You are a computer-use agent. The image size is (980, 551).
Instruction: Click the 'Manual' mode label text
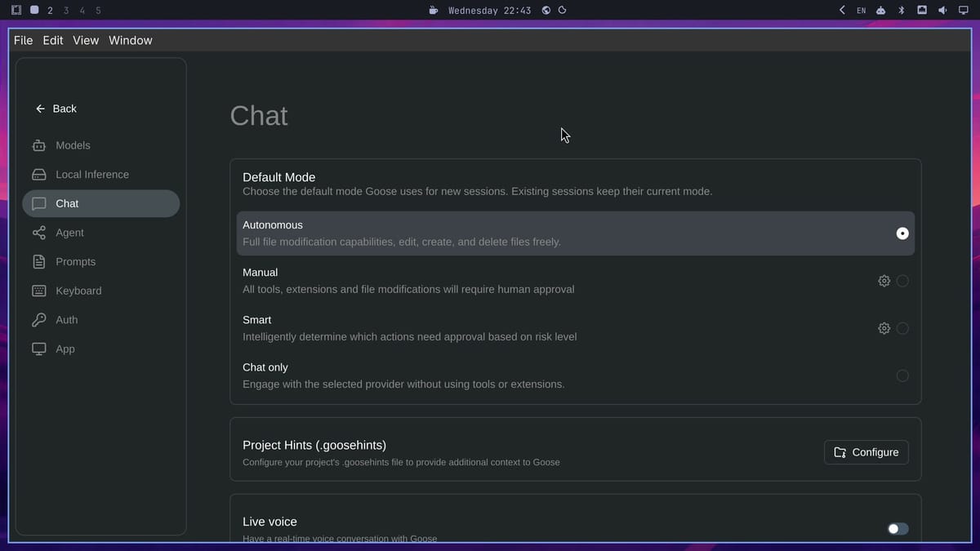pyautogui.click(x=261, y=273)
